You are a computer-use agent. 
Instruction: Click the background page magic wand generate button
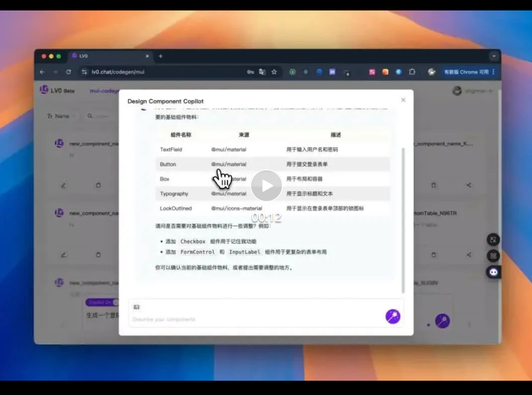click(x=442, y=321)
